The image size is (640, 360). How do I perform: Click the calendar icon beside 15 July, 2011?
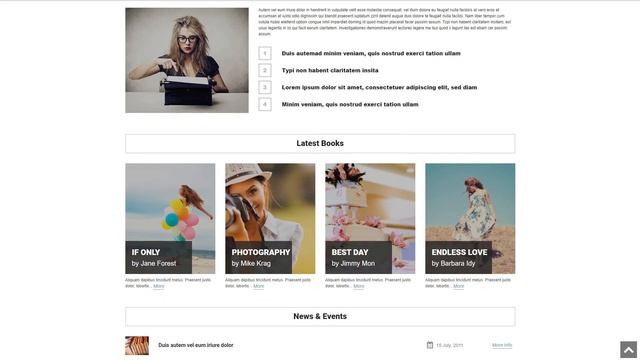pos(430,345)
